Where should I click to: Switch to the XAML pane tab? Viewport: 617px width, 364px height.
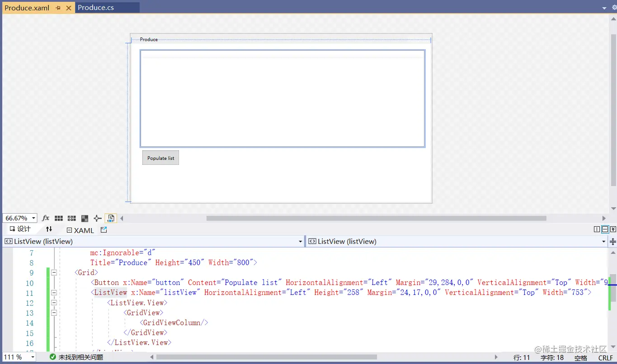(x=80, y=230)
